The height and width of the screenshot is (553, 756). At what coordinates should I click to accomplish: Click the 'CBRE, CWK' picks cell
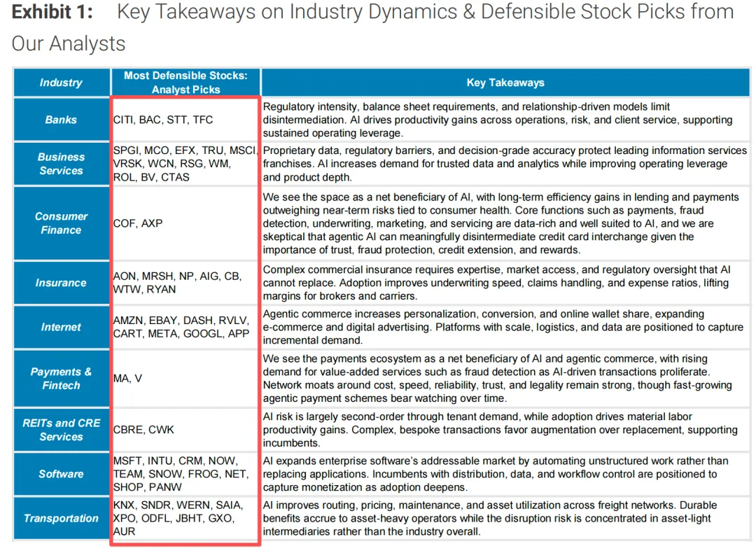pyautogui.click(x=185, y=430)
